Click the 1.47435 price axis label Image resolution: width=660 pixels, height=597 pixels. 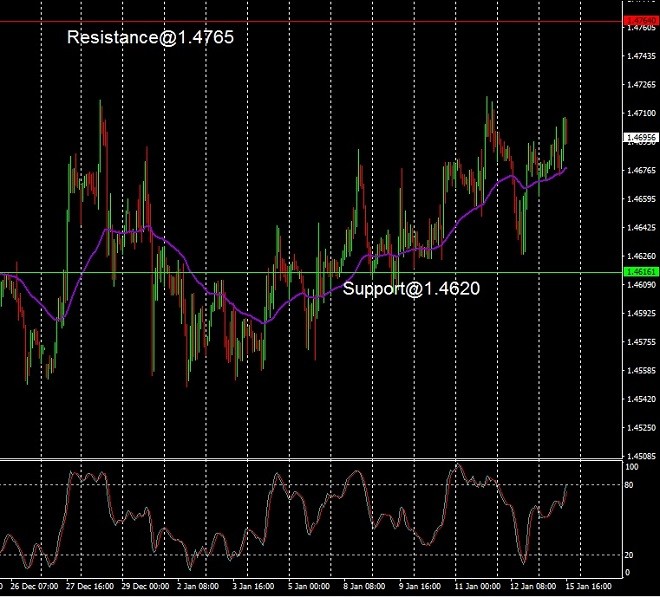click(x=641, y=56)
